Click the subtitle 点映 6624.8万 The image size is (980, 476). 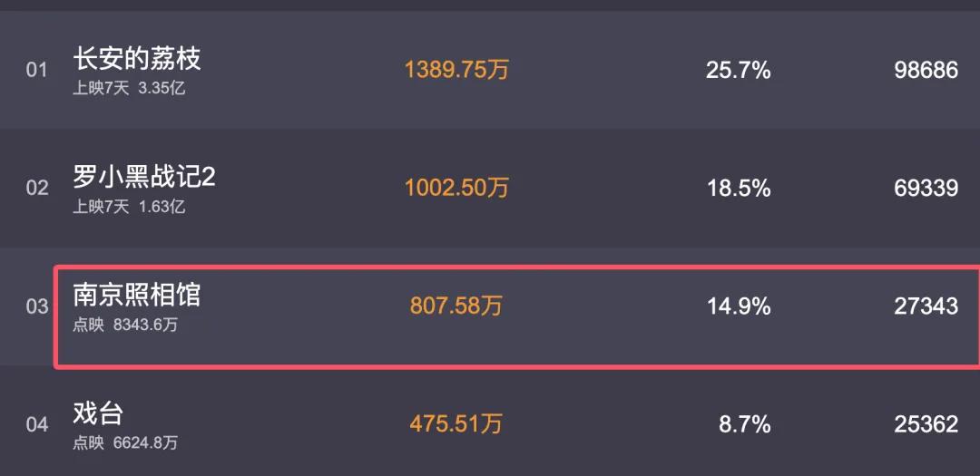coord(125,442)
